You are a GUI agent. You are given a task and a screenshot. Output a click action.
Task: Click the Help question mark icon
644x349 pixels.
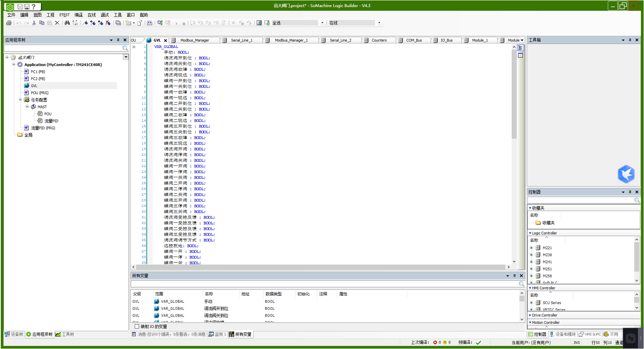(x=34, y=7)
